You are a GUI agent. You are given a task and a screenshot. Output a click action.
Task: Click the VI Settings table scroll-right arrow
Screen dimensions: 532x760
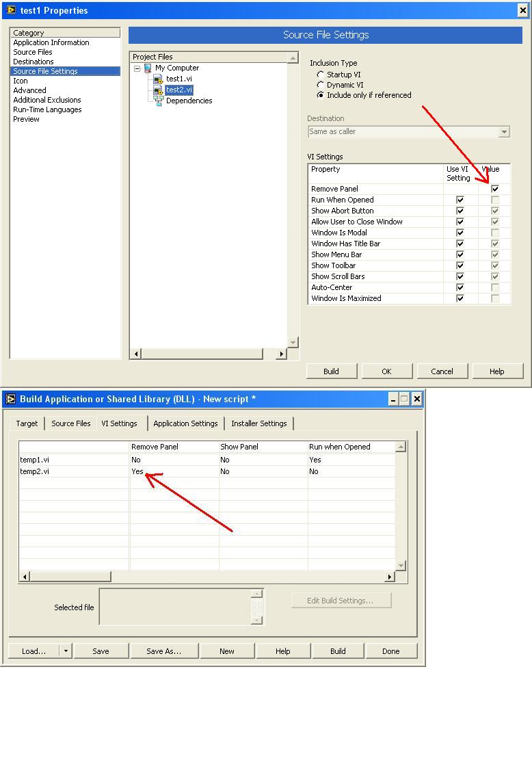[x=390, y=576]
